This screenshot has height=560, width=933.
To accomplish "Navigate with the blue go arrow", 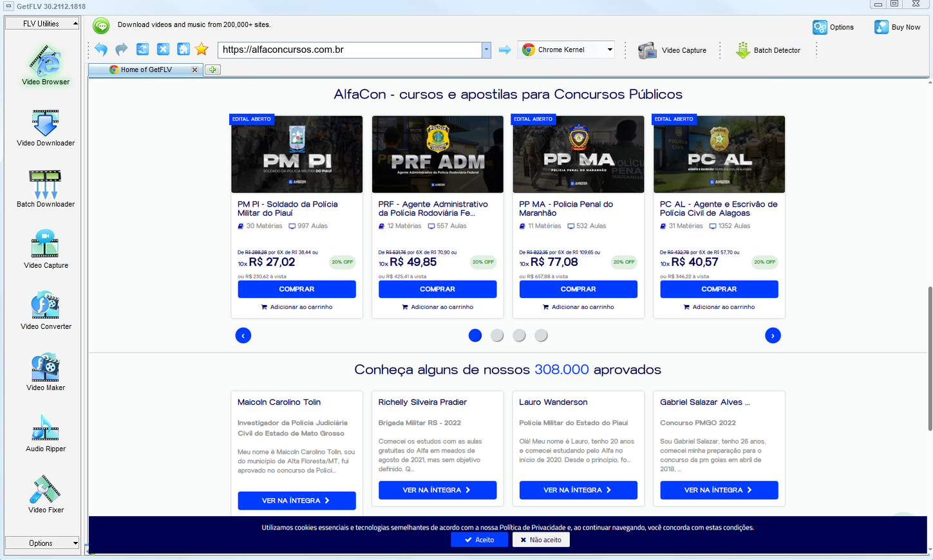I will point(505,50).
